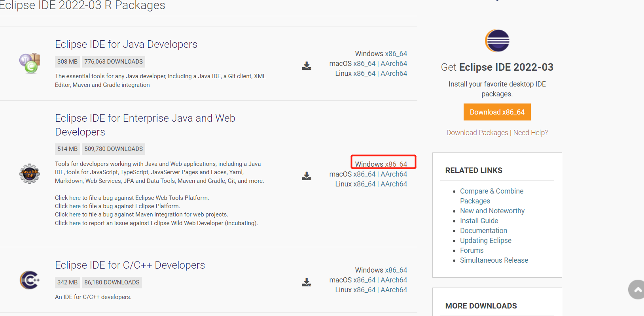Click 'An IDE for C/C++ developers.' description
Image resolution: width=644 pixels, height=316 pixels.
point(93,297)
